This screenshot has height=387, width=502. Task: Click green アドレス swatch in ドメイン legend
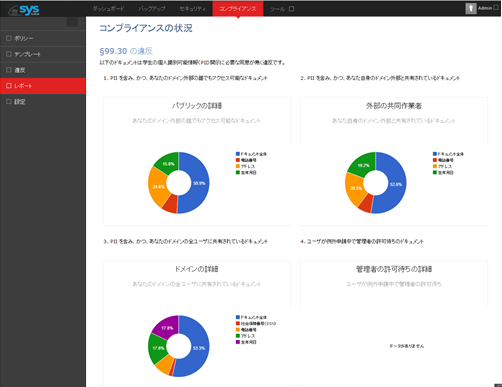click(x=238, y=336)
